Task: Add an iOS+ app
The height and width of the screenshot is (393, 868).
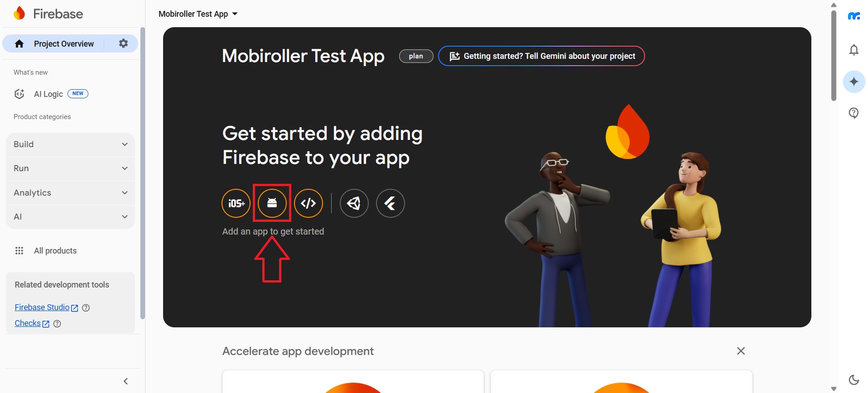Action: click(x=236, y=203)
